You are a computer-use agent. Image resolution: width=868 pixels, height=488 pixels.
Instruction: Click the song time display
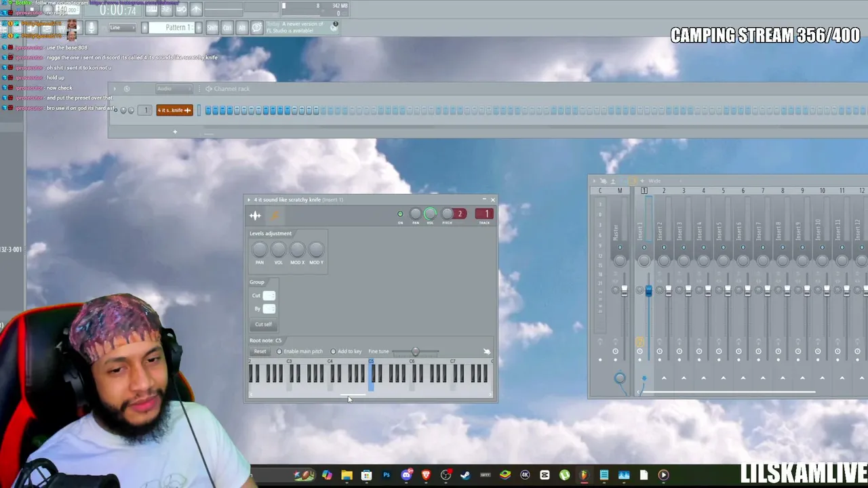(x=117, y=10)
